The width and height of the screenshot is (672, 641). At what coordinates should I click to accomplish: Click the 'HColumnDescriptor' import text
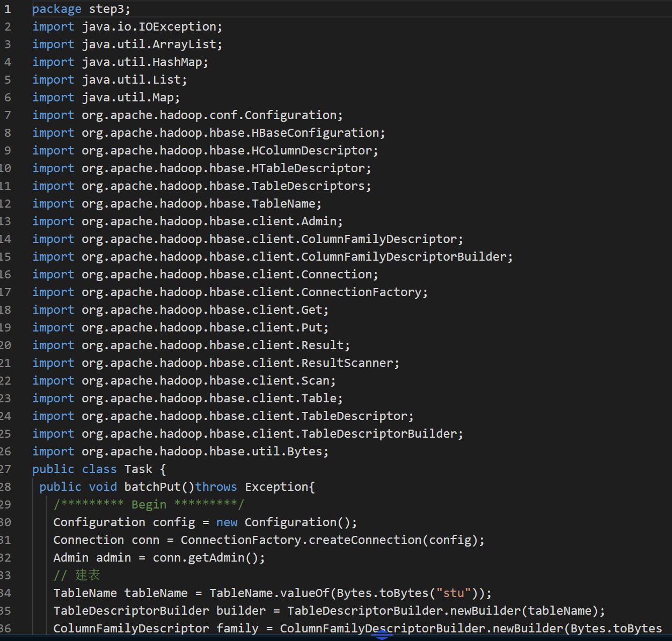coord(312,151)
